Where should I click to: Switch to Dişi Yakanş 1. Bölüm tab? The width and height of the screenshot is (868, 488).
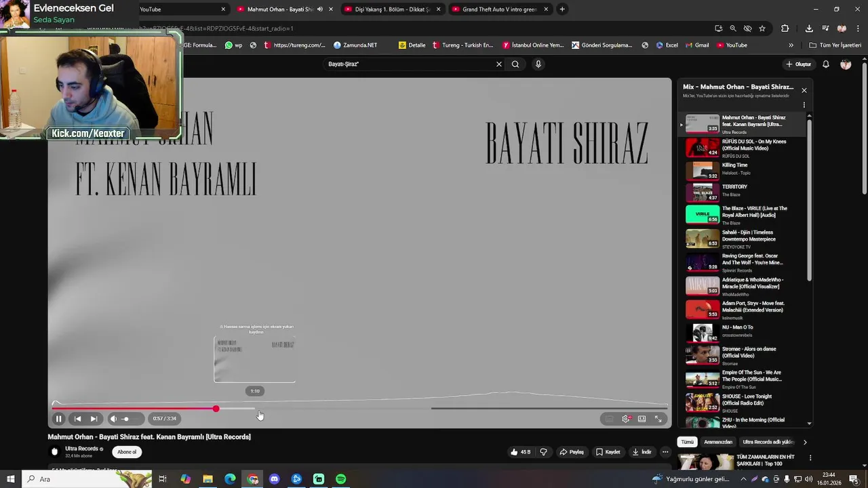[x=393, y=9]
